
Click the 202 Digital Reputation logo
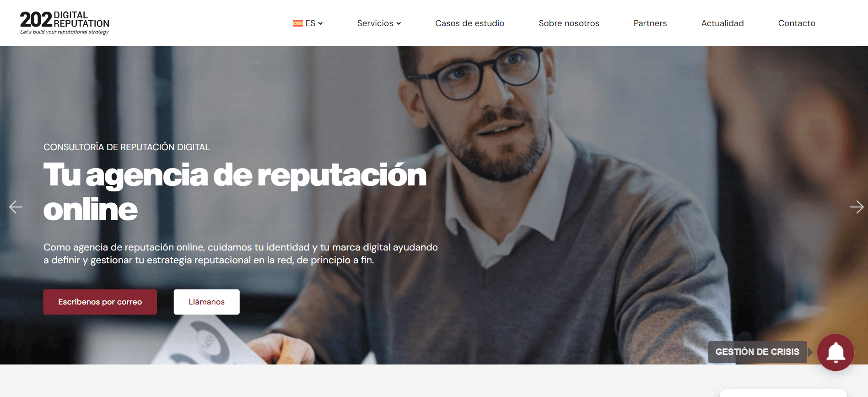pyautogui.click(x=65, y=23)
